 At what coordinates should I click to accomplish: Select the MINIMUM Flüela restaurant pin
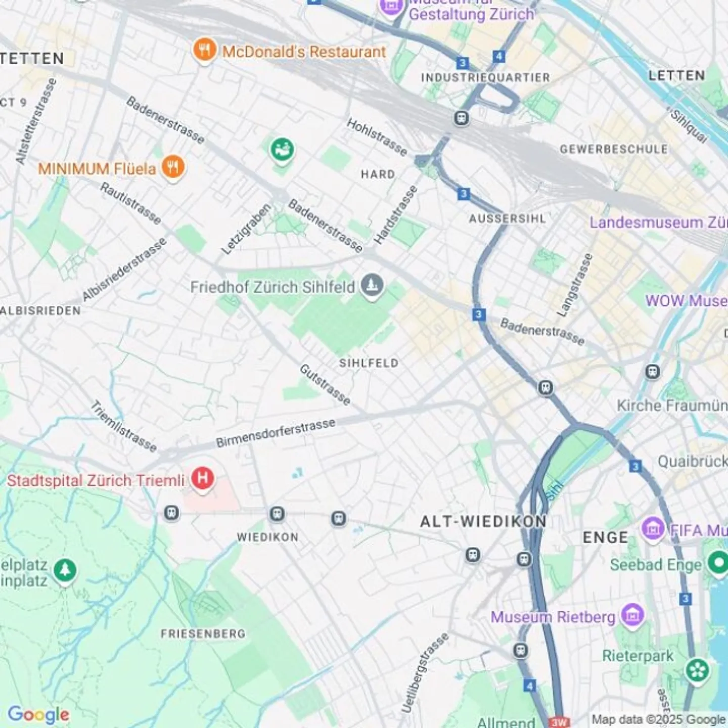pyautogui.click(x=173, y=167)
